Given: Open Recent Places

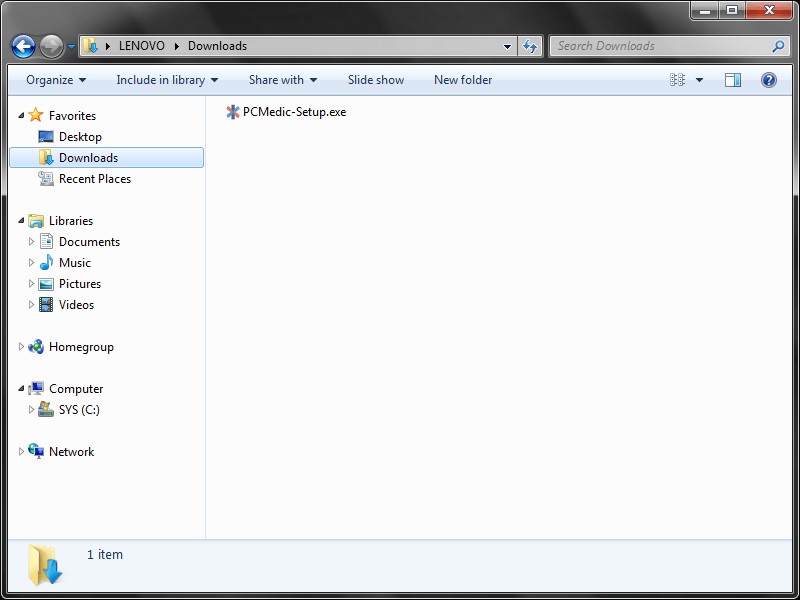Looking at the screenshot, I should 95,179.
